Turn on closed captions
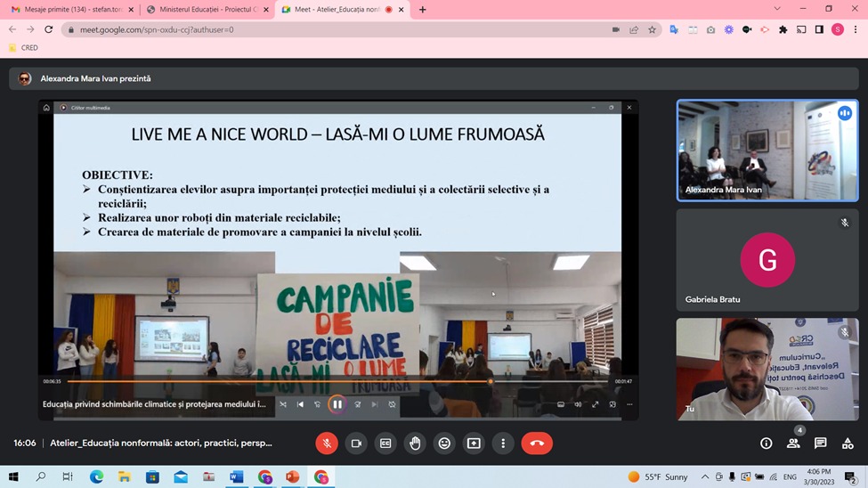 (385, 443)
